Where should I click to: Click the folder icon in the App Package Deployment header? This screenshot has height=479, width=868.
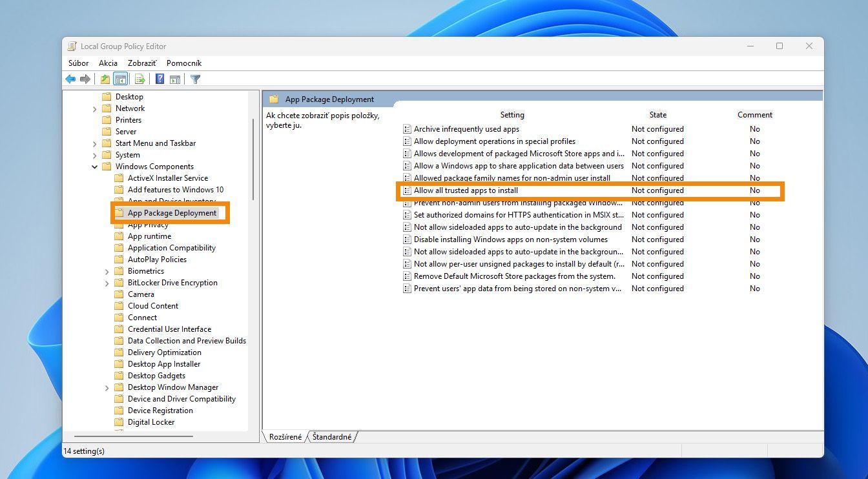coord(274,99)
